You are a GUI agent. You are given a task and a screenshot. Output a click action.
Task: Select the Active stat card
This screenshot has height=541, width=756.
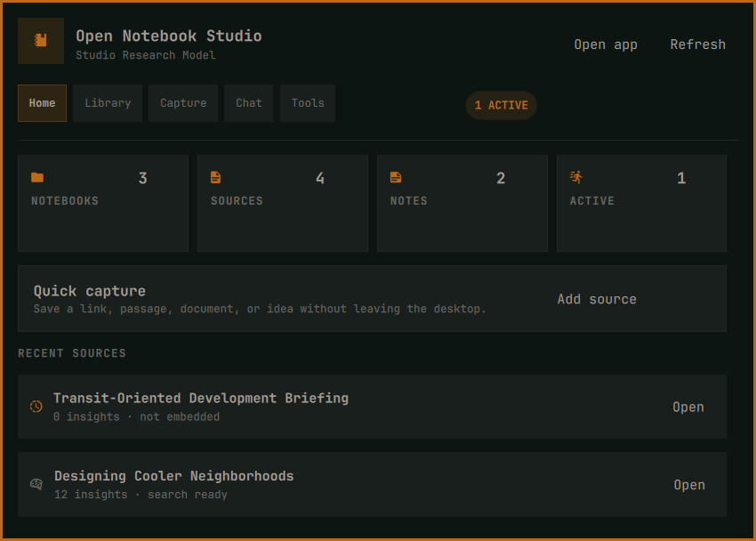click(x=642, y=203)
